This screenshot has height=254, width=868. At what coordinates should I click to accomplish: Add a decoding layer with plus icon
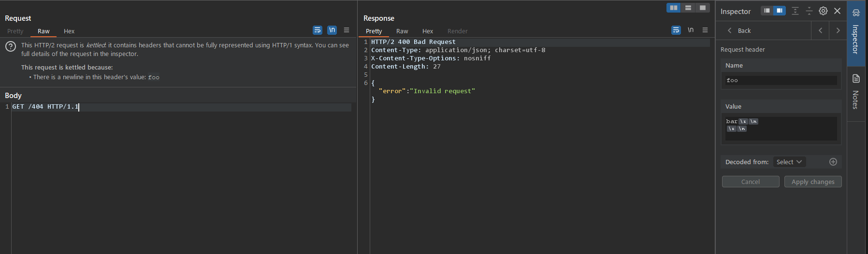833,162
